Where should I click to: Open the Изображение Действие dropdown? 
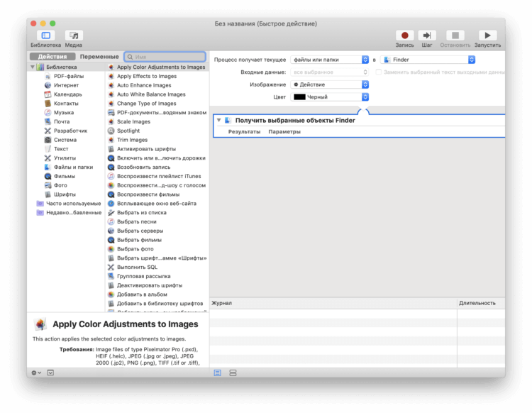(329, 84)
